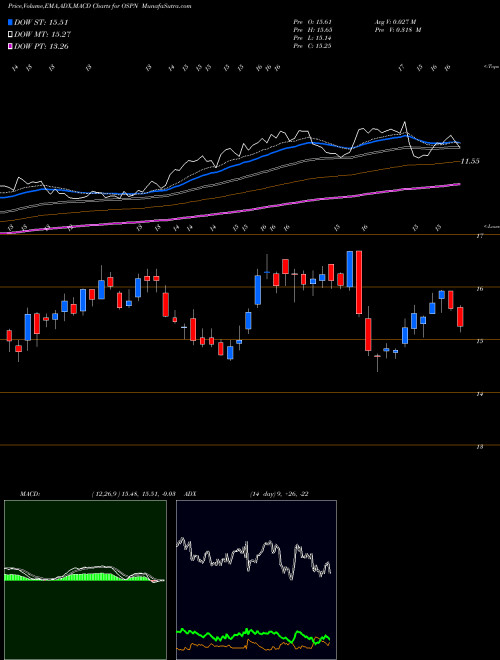Click the 'Pre H: 15.65' value
Screen dimensions: 500x660
click(312, 30)
